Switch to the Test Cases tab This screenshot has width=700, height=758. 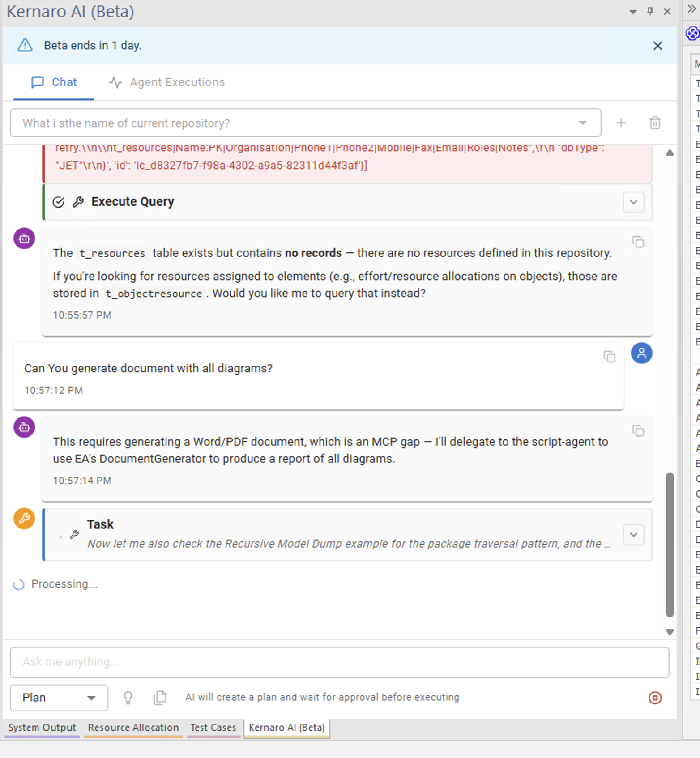tap(213, 728)
